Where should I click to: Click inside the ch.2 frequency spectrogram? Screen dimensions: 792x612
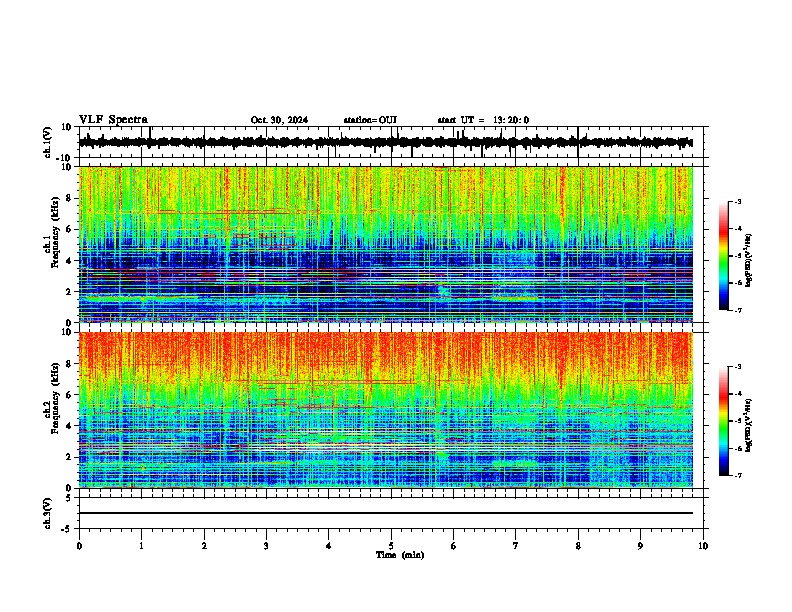[x=386, y=410]
